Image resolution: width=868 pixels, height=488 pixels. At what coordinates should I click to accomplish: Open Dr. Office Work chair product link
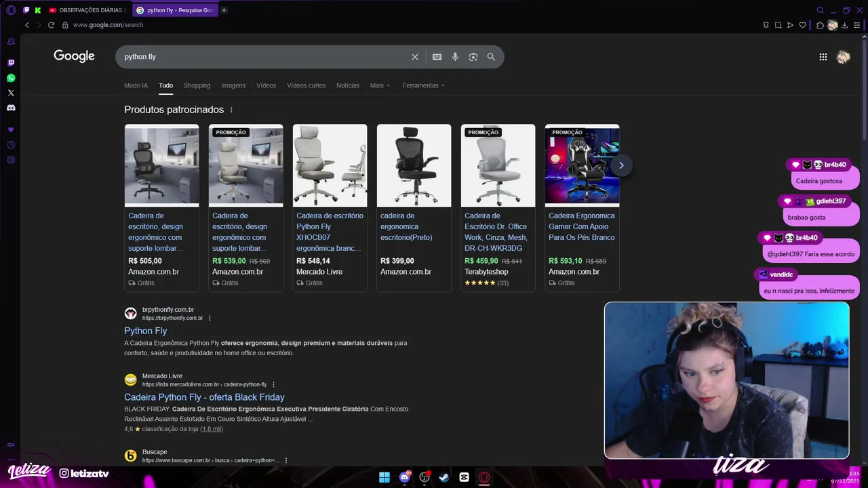(x=496, y=232)
